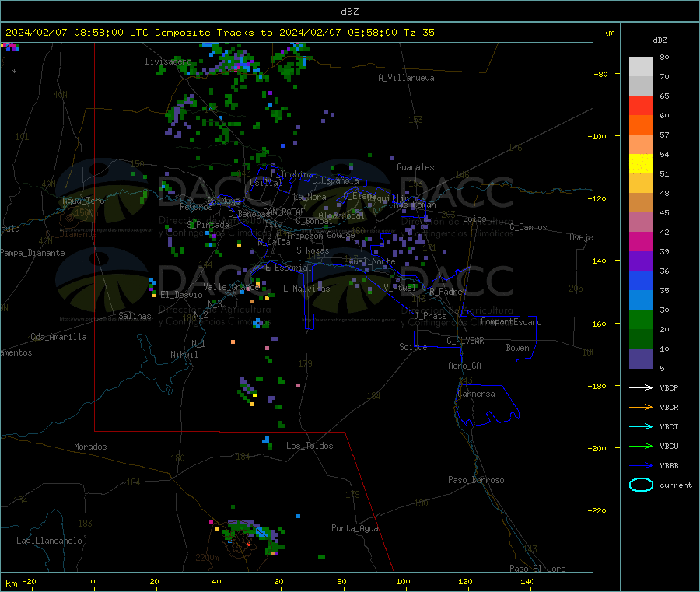Image resolution: width=700 pixels, height=592 pixels.
Task: Click the blue VBBB arrow legend icon
Action: point(641,466)
